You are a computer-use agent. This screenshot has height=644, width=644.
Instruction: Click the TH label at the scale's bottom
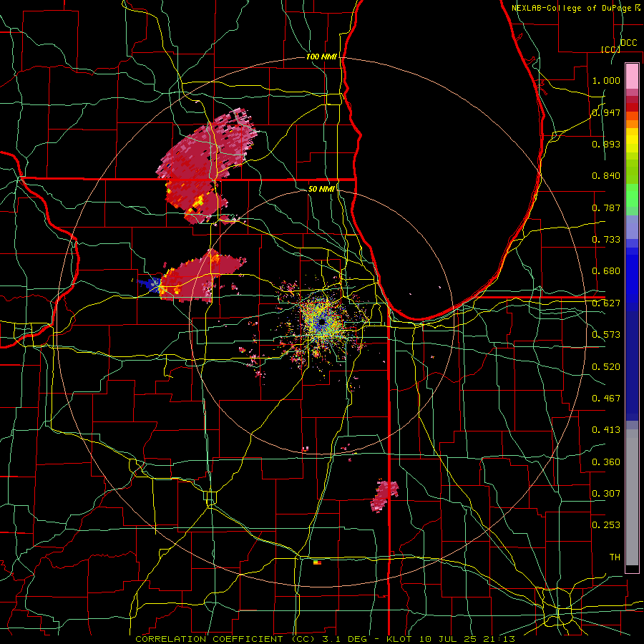tap(615, 557)
